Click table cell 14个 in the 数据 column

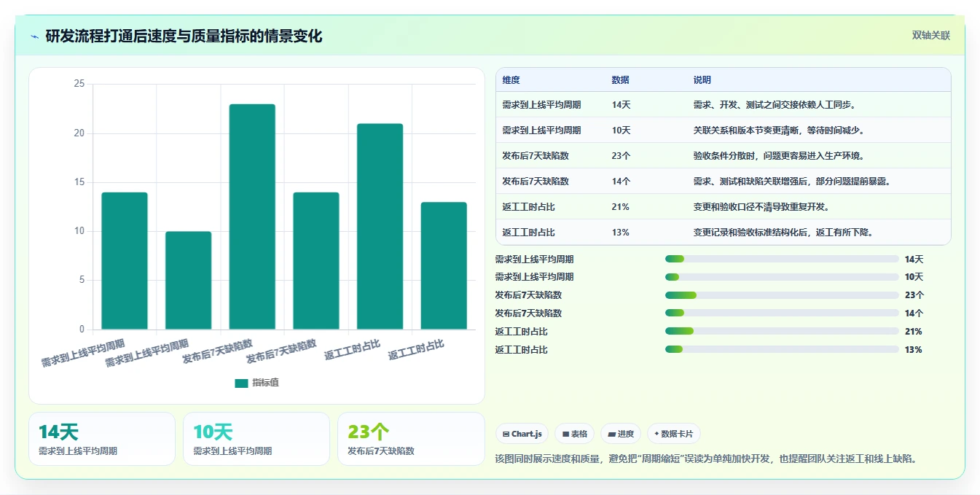[x=622, y=182]
